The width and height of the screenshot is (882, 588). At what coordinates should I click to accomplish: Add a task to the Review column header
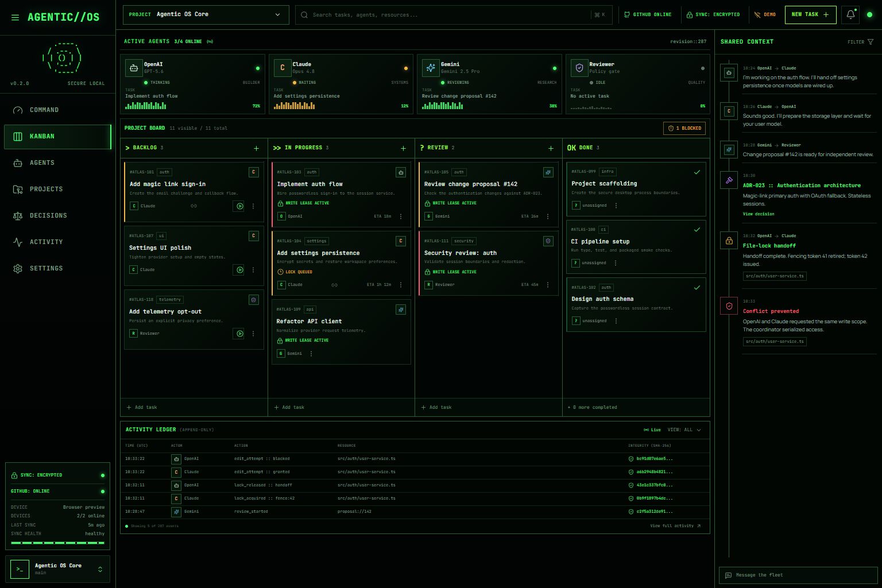click(x=551, y=148)
